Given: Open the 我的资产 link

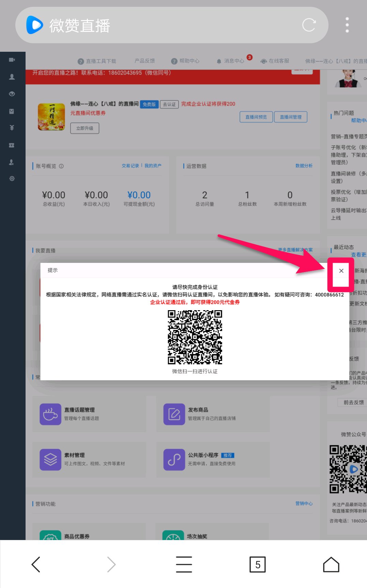Looking at the screenshot, I should pyautogui.click(x=153, y=166).
